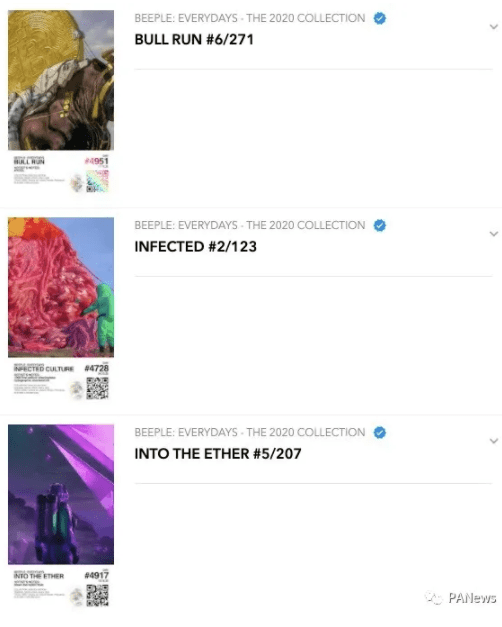Open collection link above INFECTED title
502x627 pixels.
click(250, 226)
